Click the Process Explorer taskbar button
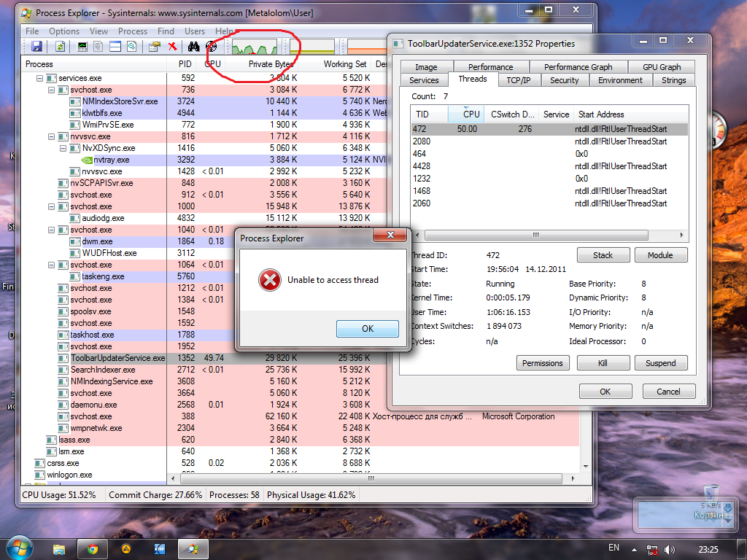 pos(193,549)
